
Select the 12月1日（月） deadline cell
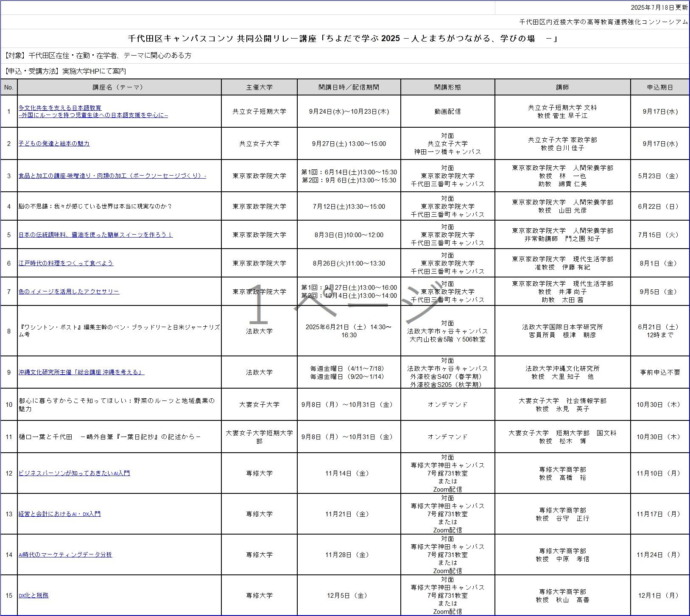660,595
